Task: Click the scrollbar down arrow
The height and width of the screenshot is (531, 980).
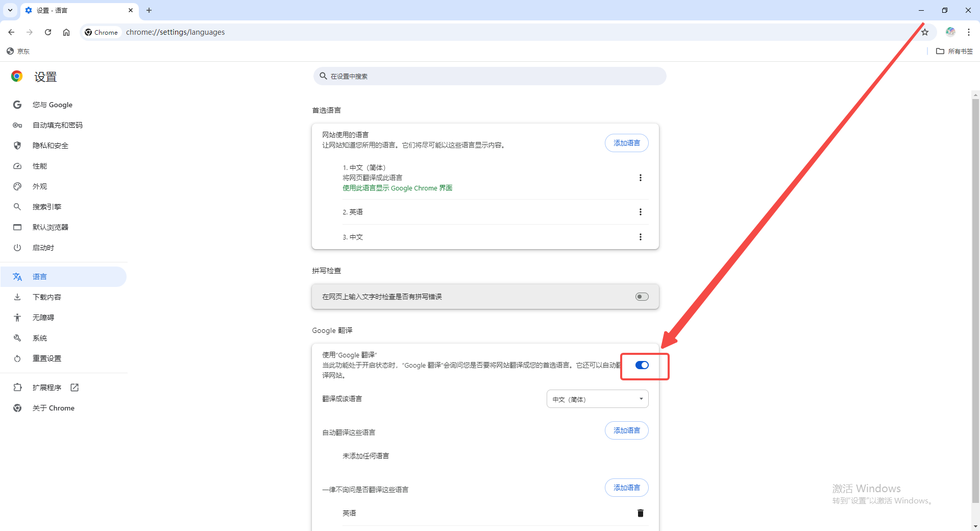Action: [975, 526]
